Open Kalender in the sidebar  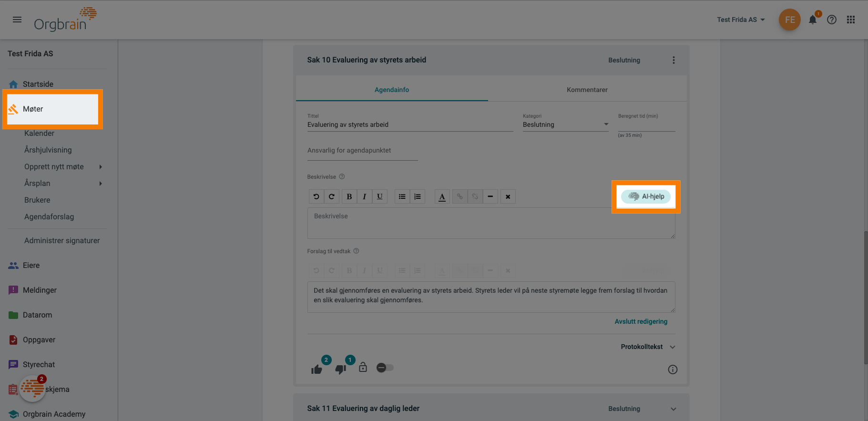tap(39, 133)
